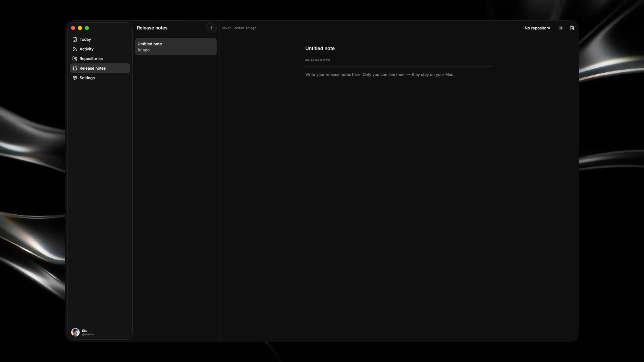Select the Untitled note list item

[176, 47]
